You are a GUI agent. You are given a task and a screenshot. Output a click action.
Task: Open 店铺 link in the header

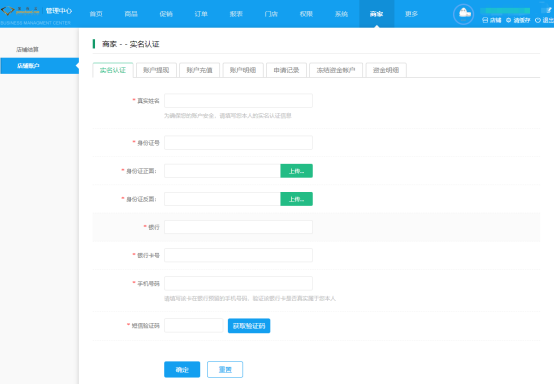[491, 20]
